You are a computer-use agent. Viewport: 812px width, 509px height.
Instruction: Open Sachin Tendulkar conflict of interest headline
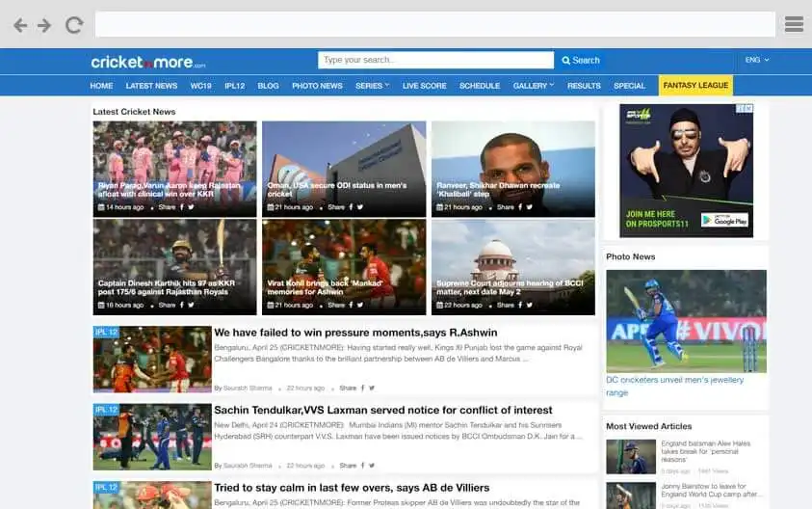397,411
